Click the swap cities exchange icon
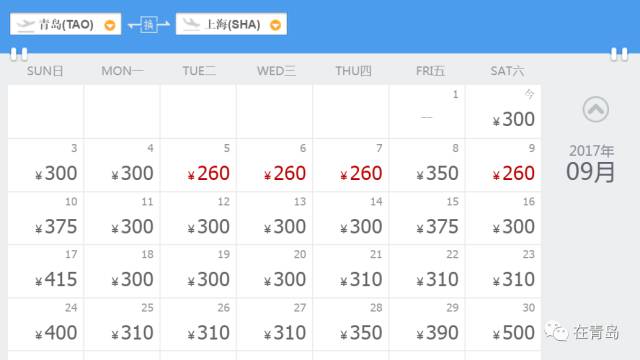The width and height of the screenshot is (640, 360). click(149, 24)
